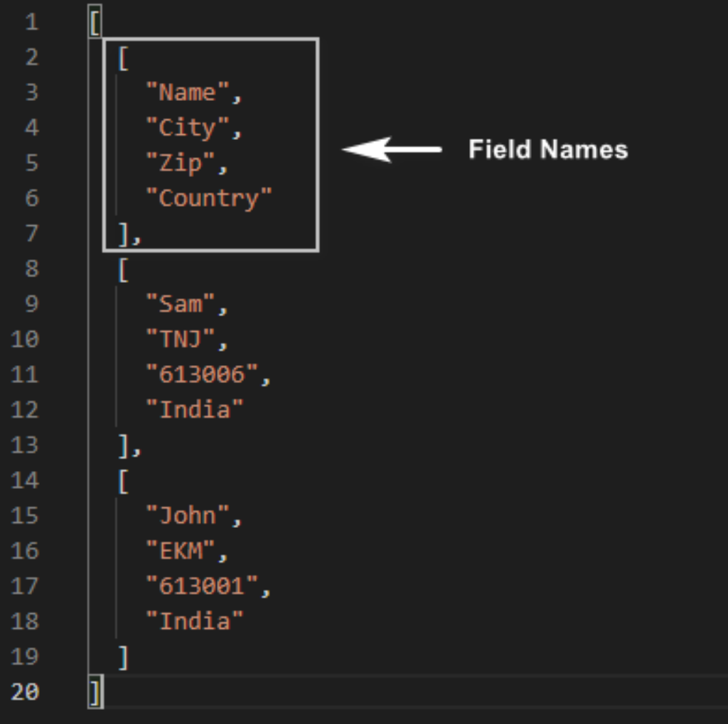Click "India" on line 18
The image size is (728, 724).
(x=194, y=622)
